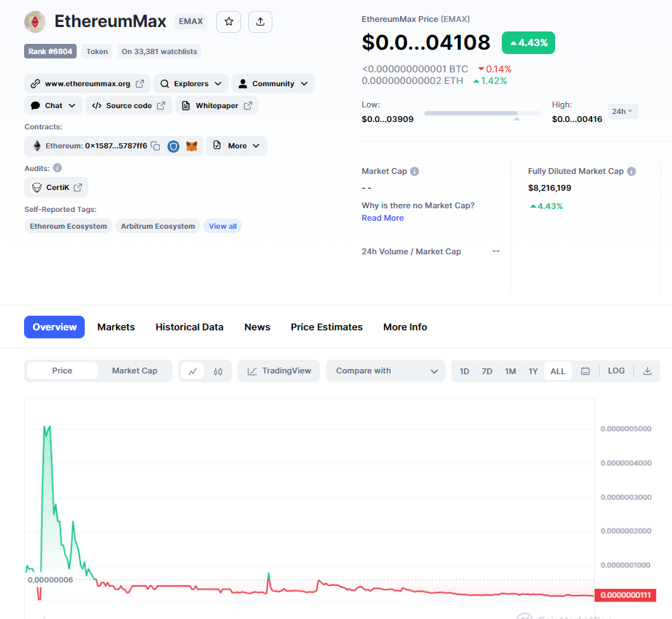Screen dimensions: 672x619
Task: Open the 24h period dropdown
Action: [x=622, y=112]
